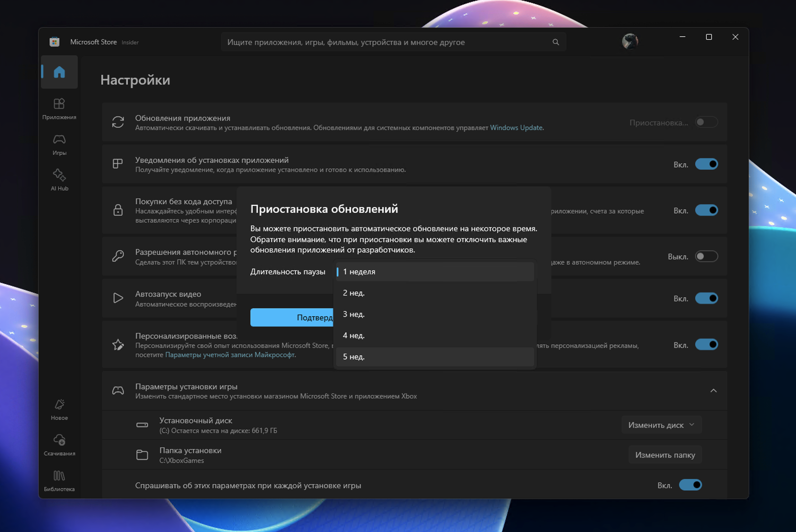
Task: Click the video autoplay play icon
Action: (118, 298)
